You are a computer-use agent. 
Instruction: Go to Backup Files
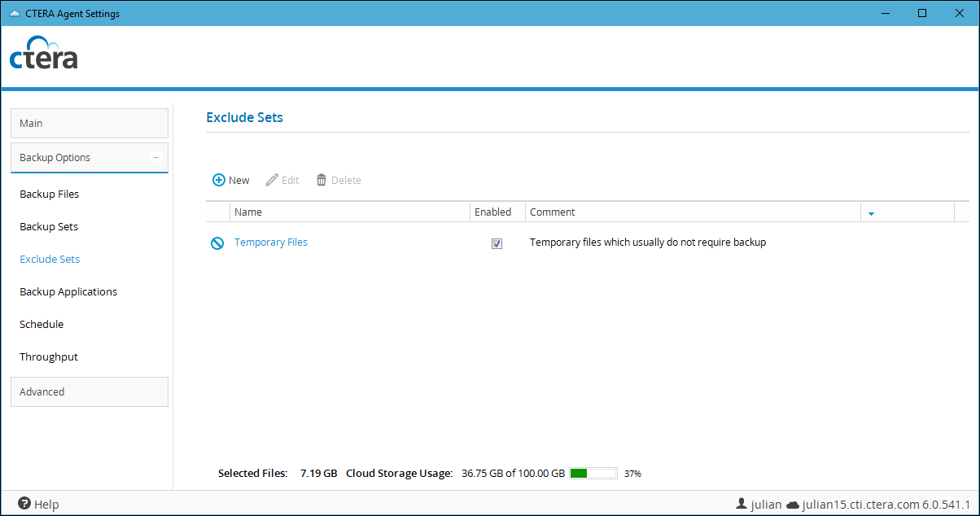[50, 195]
